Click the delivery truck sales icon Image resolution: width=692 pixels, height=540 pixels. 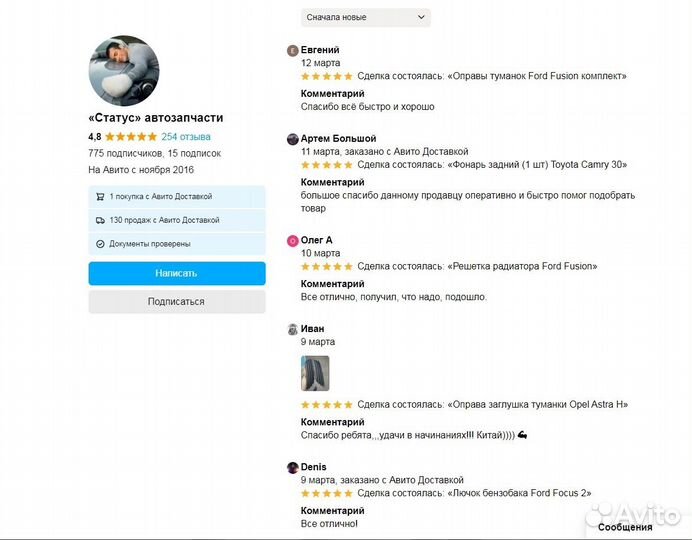pyautogui.click(x=100, y=220)
